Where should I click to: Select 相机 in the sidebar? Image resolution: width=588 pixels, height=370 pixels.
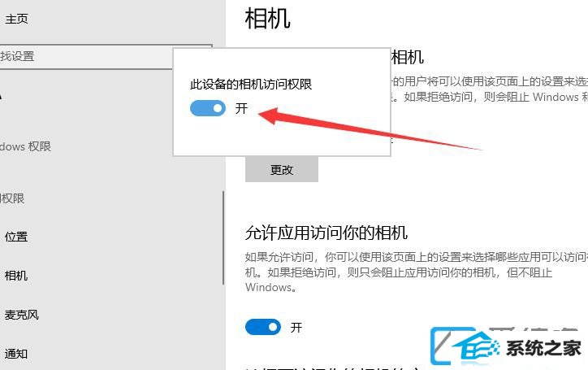pyautogui.click(x=16, y=276)
